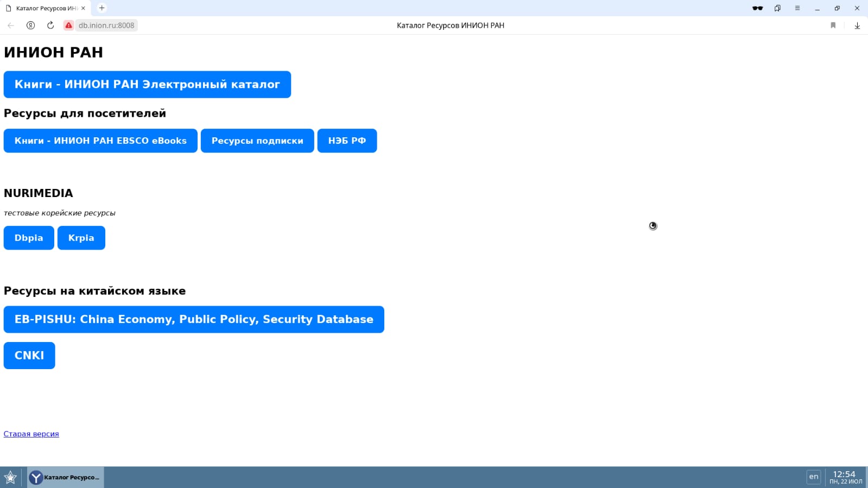The width and height of the screenshot is (868, 488).
Task: Open the CNKI Chinese database
Action: click(x=29, y=356)
